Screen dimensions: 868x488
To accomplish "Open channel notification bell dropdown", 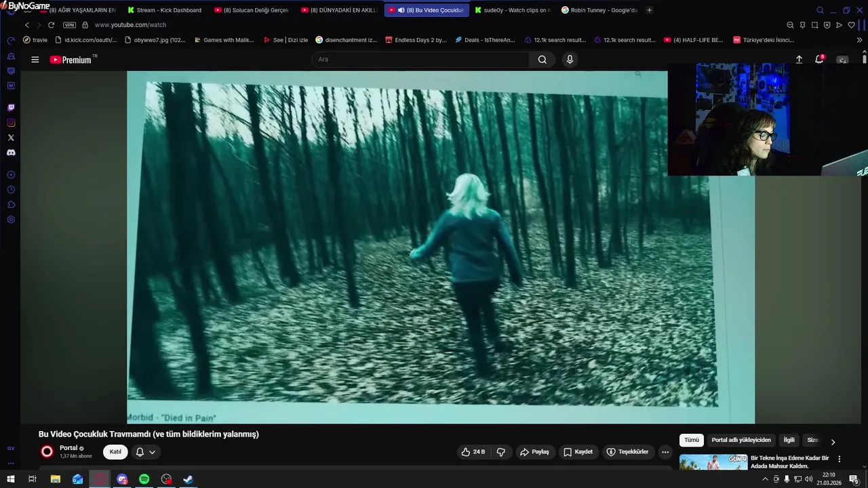I will (145, 452).
